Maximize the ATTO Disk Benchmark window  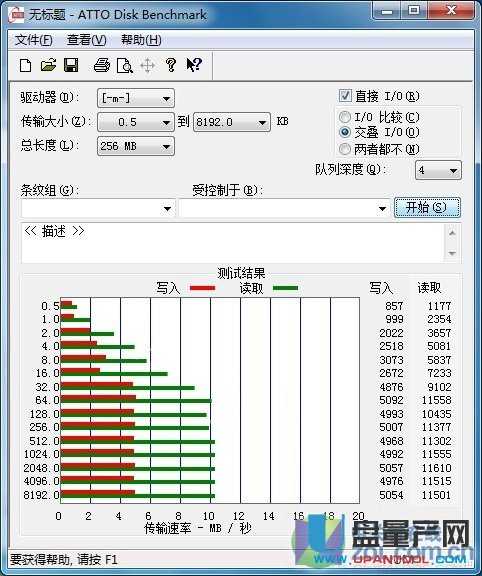coord(414,11)
